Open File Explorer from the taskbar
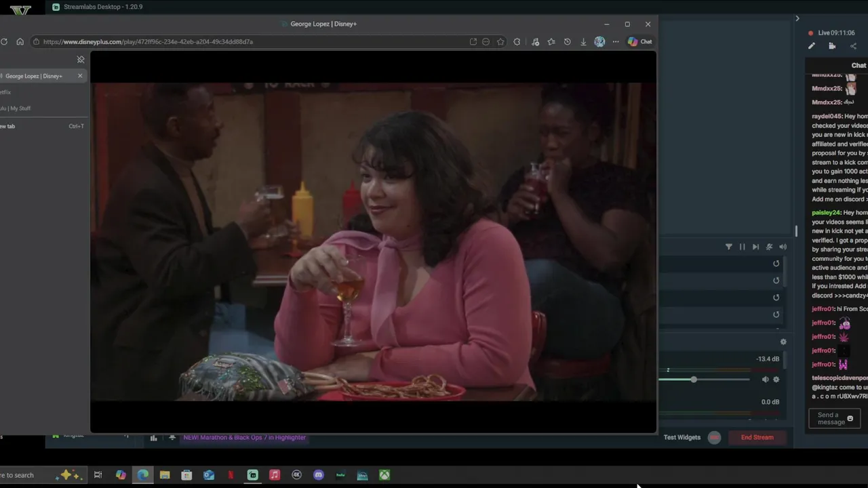The image size is (868, 488). click(165, 475)
